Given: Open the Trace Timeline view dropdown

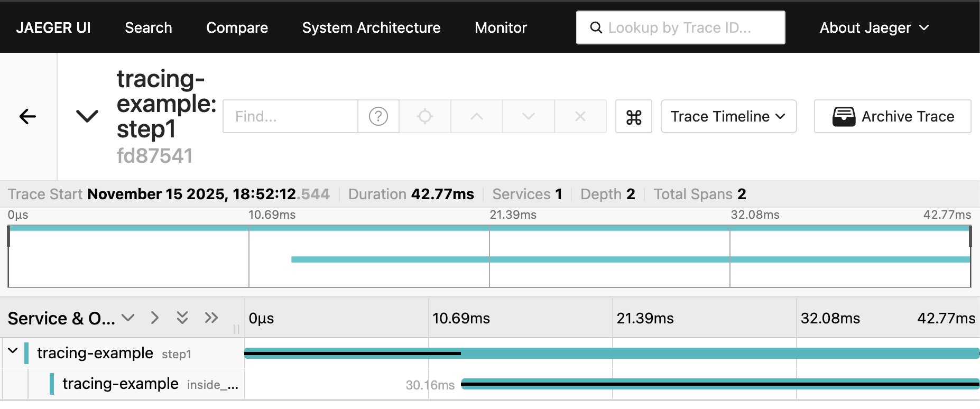Looking at the screenshot, I should tap(728, 116).
